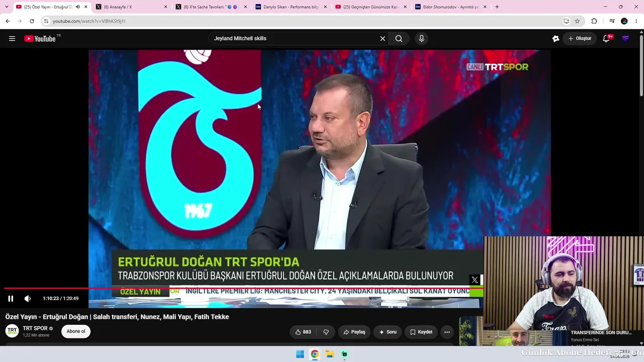Open the Chrome profile avatar
Screen dimensions: 644x362
tap(624, 21)
